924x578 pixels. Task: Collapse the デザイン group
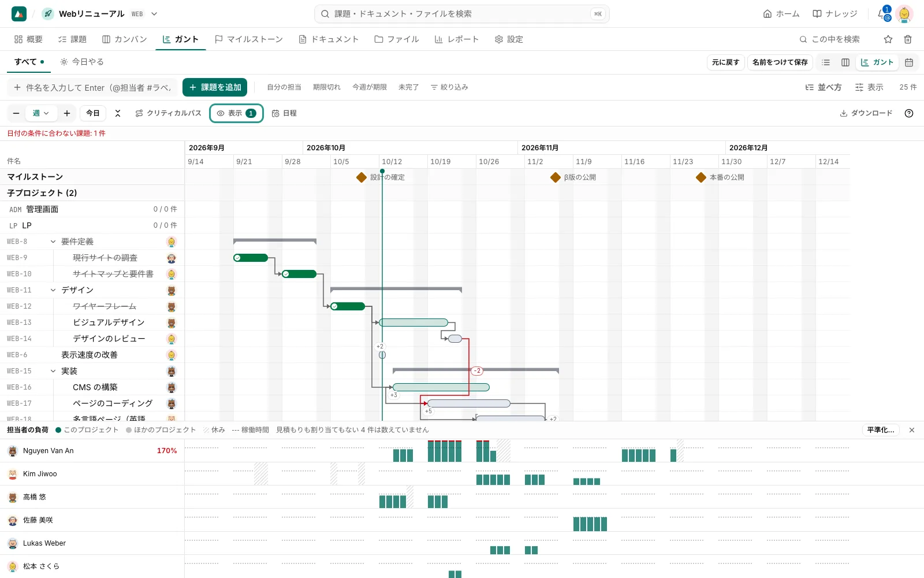(53, 290)
